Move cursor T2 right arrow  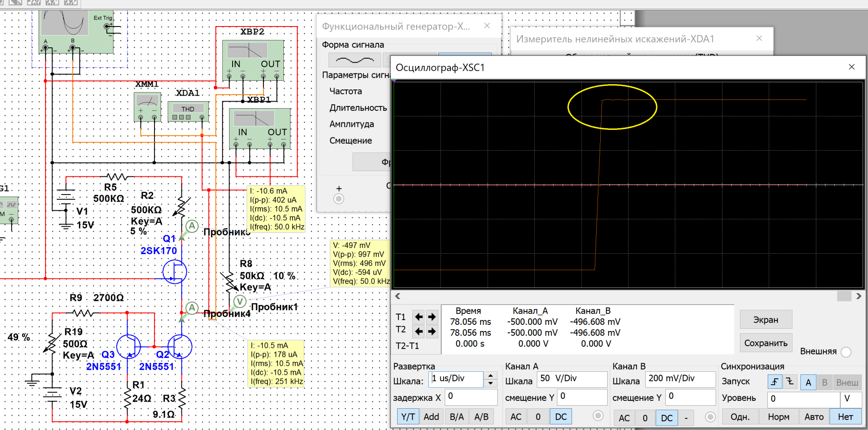[432, 331]
